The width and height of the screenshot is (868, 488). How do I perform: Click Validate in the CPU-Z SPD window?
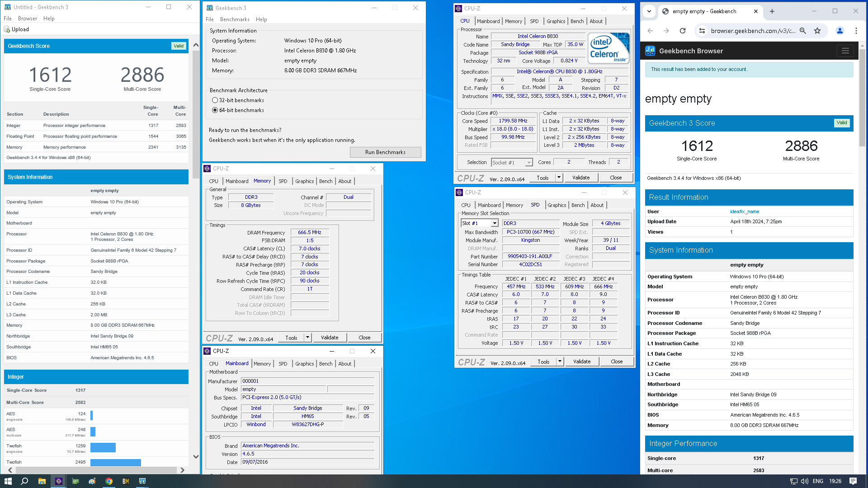[x=582, y=361]
